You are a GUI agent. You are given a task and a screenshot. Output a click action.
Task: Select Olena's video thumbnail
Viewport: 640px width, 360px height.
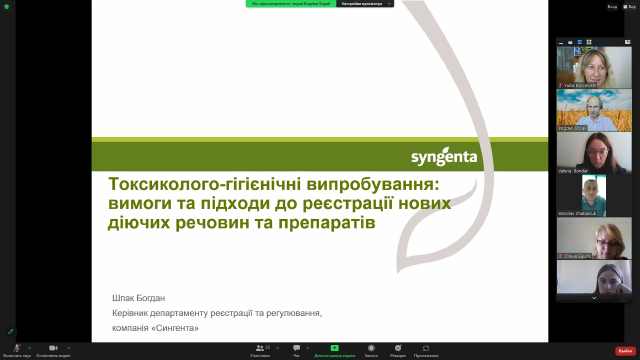point(594,238)
